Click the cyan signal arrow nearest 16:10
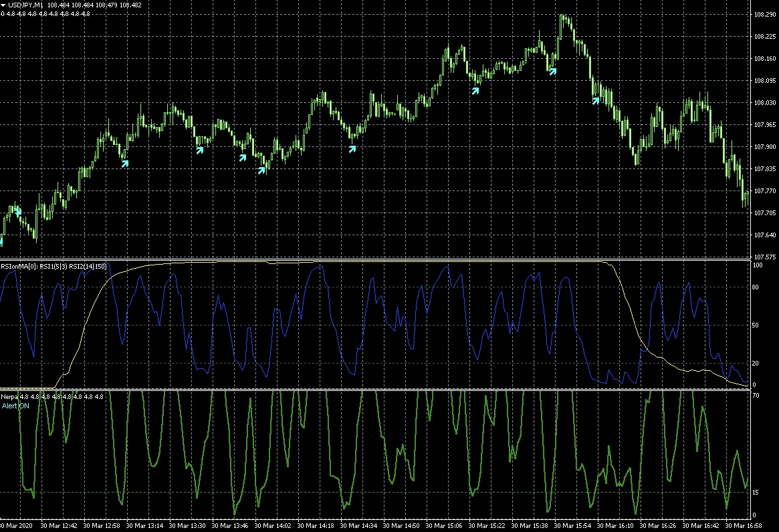 tap(596, 101)
